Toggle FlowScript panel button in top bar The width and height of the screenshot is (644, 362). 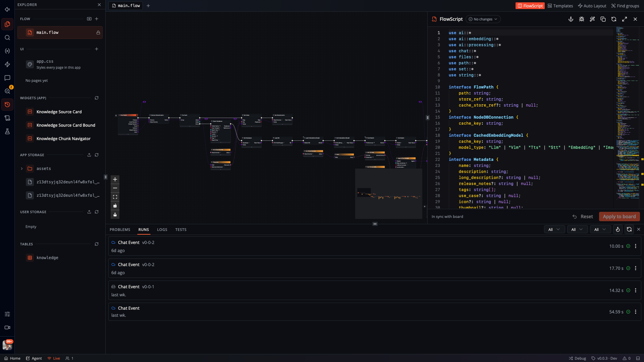530,6
